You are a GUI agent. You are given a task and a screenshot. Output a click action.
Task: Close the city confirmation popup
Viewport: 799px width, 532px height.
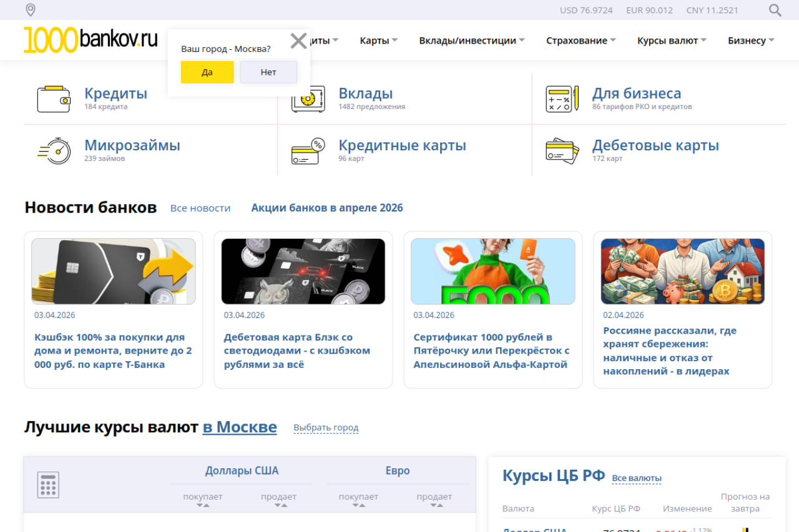point(298,41)
